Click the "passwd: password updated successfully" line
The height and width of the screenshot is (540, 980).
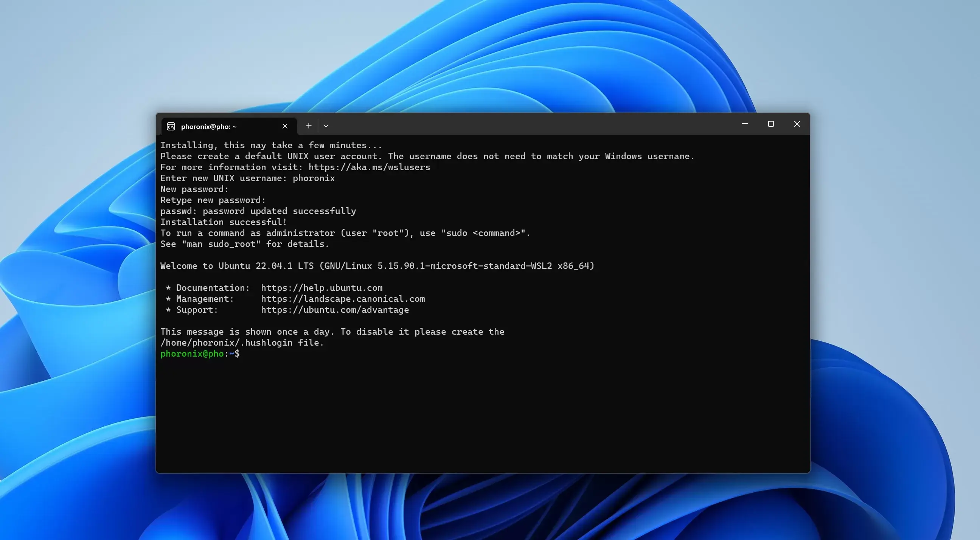click(258, 211)
